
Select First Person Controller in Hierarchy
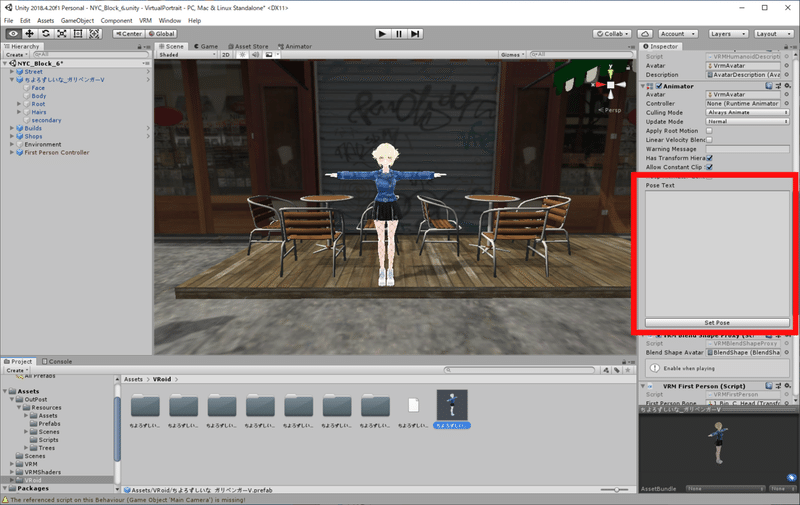57,153
